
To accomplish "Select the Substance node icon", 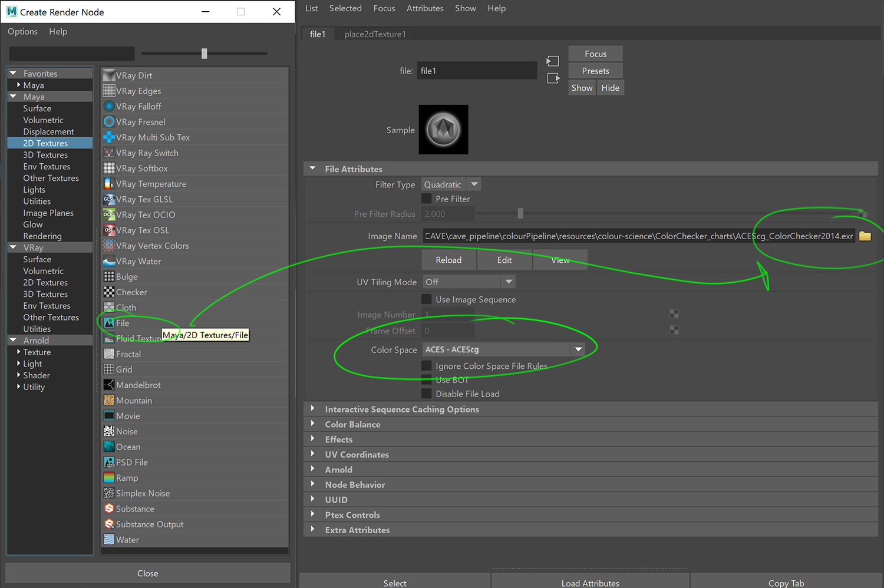I will pos(109,508).
